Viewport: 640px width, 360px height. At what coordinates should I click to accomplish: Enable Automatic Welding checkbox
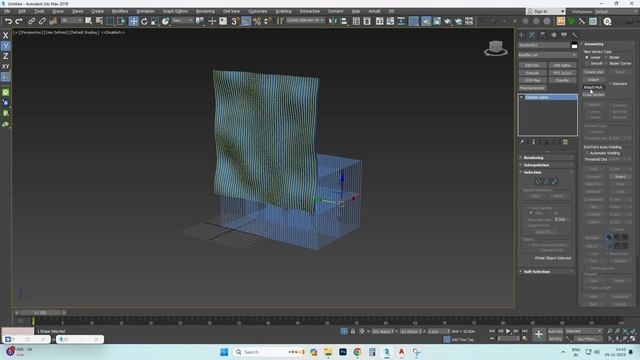tap(587, 153)
